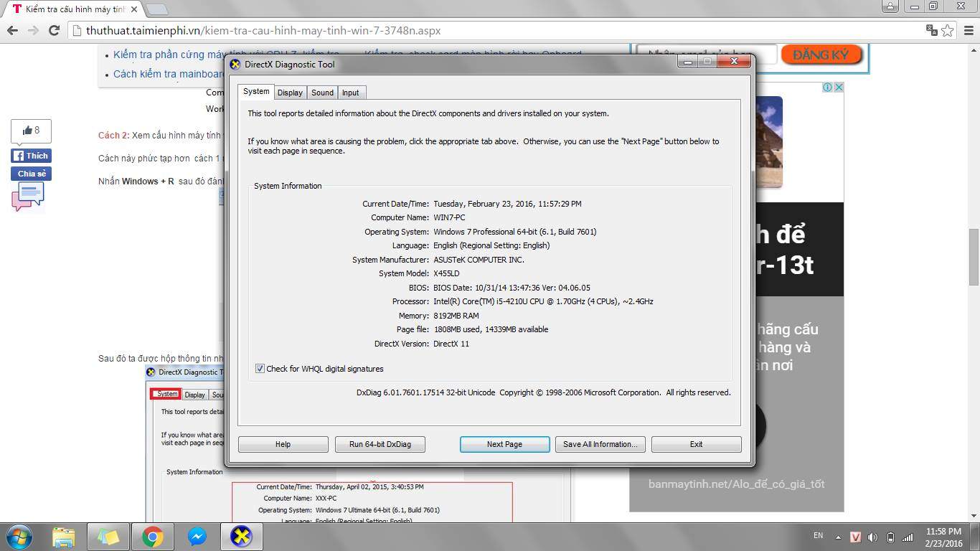980x551 pixels.
Task: Switch to the Display tab in DxDiag
Action: point(290,93)
